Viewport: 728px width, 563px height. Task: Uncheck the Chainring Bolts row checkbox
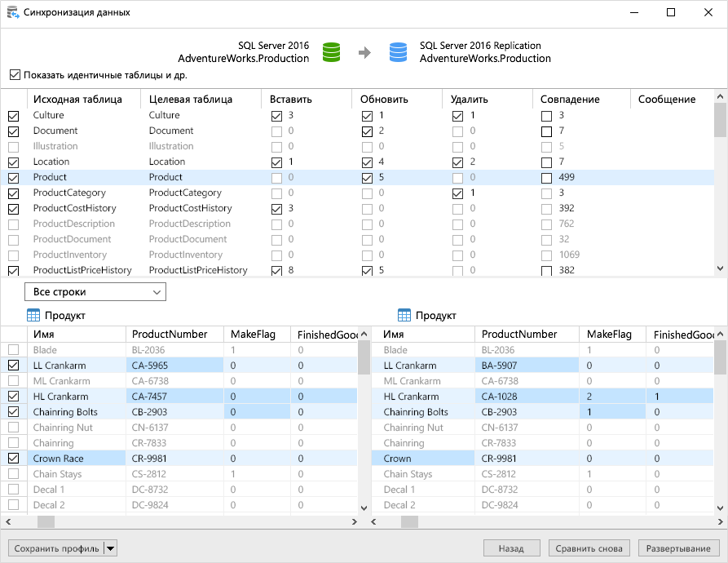14,411
